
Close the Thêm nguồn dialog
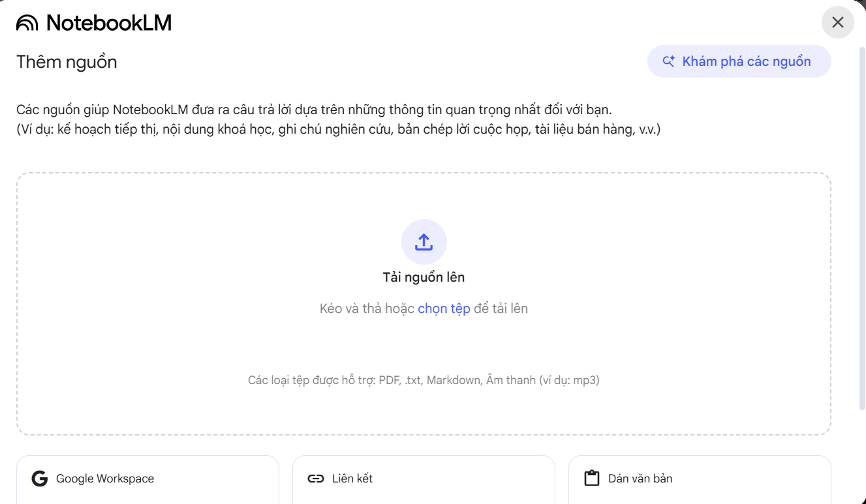(837, 22)
